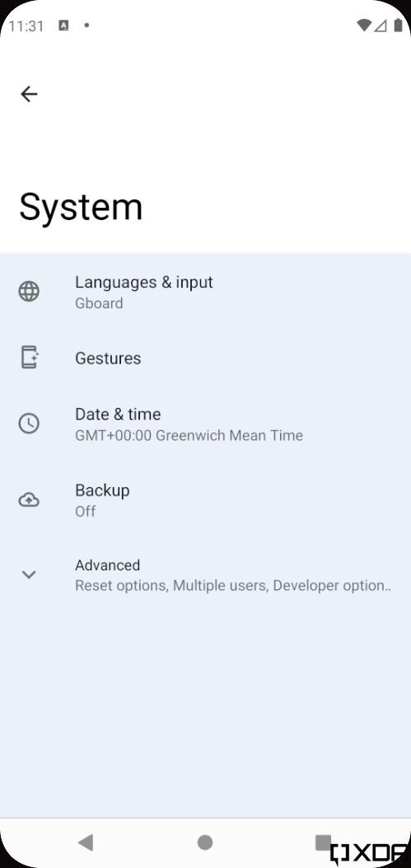Screen dimensions: 411x868
Task: Click the clock icon for Date & time
Action: 29,424
